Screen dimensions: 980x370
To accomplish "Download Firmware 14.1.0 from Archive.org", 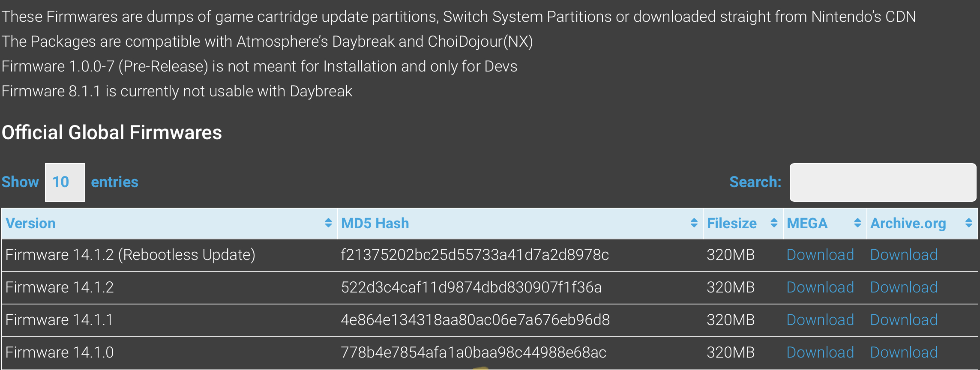I will 904,352.
